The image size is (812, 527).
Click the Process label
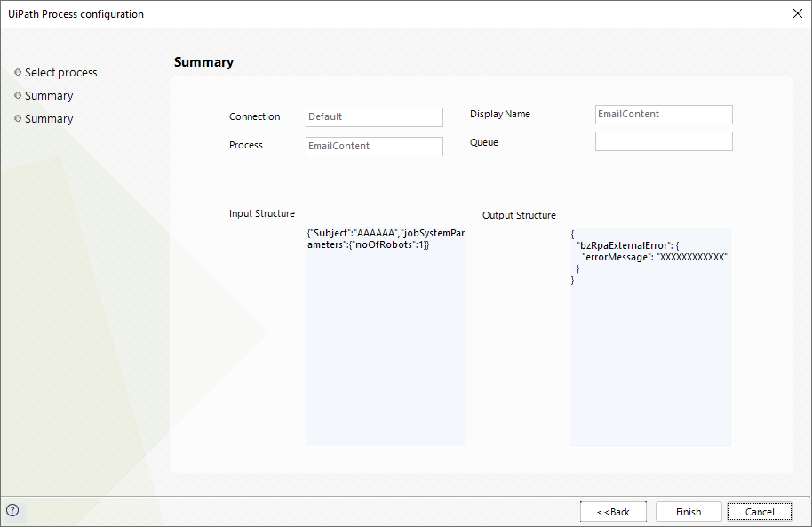click(x=245, y=145)
